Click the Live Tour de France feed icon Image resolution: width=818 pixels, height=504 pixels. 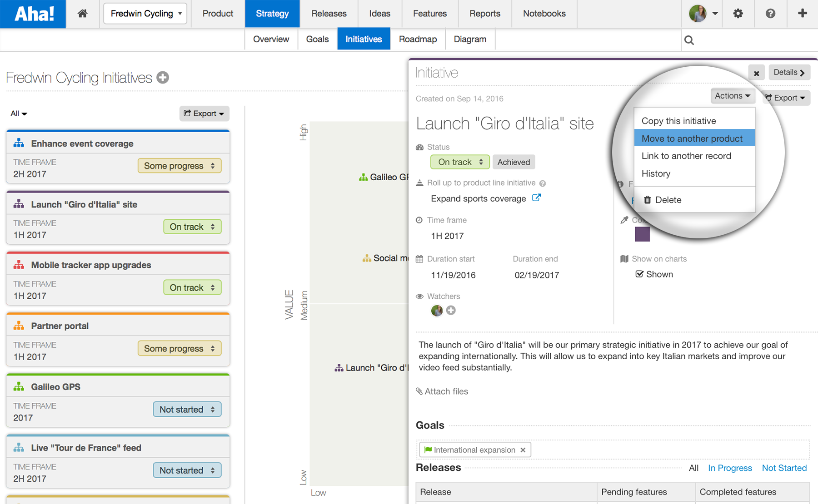point(19,447)
